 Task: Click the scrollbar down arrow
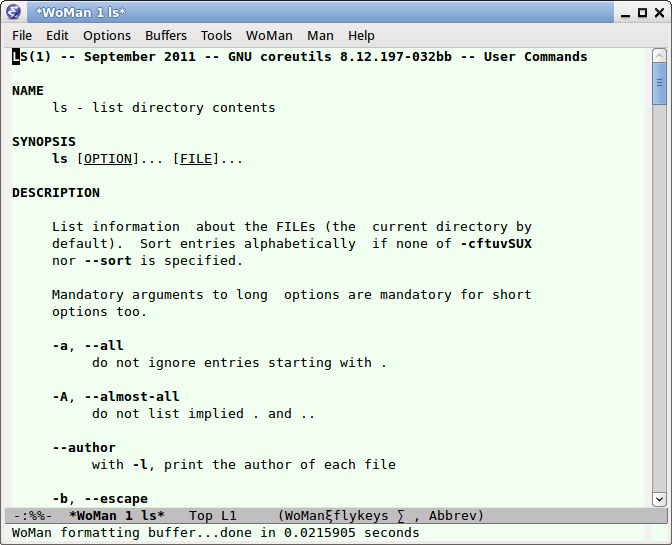coord(659,499)
